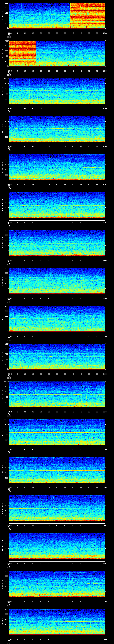Screen dimensions: 114x644
Task: Click the spectrogram panel starting at 10:14:00
Action: click(x=57, y=16)
